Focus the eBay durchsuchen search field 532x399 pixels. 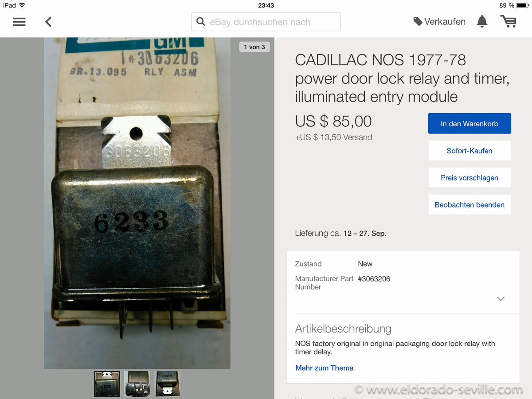pos(266,22)
